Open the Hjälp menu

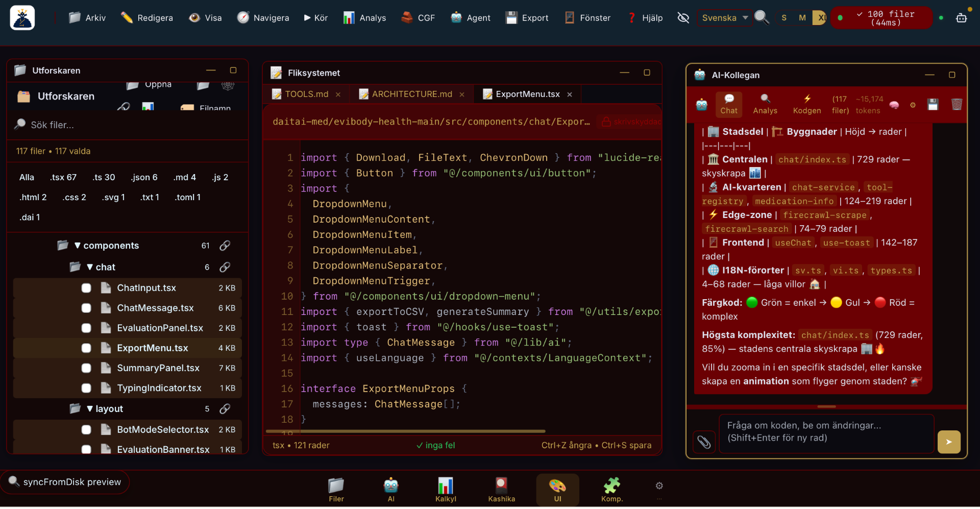pos(645,18)
